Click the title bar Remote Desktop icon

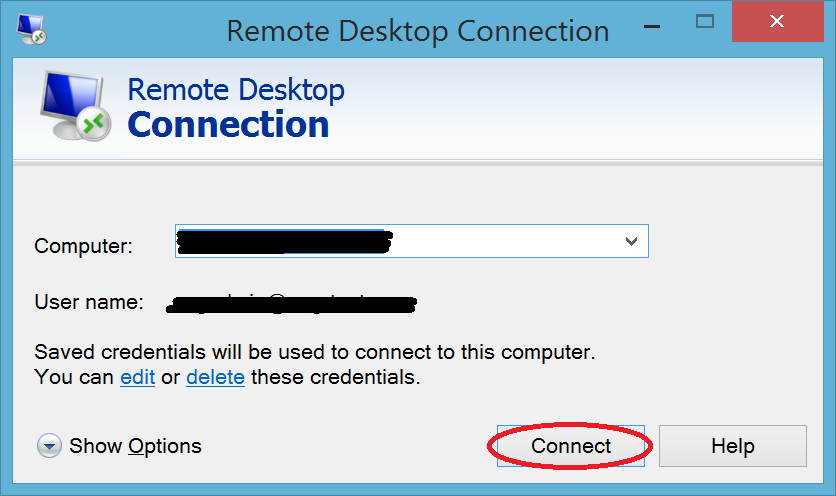(31, 29)
